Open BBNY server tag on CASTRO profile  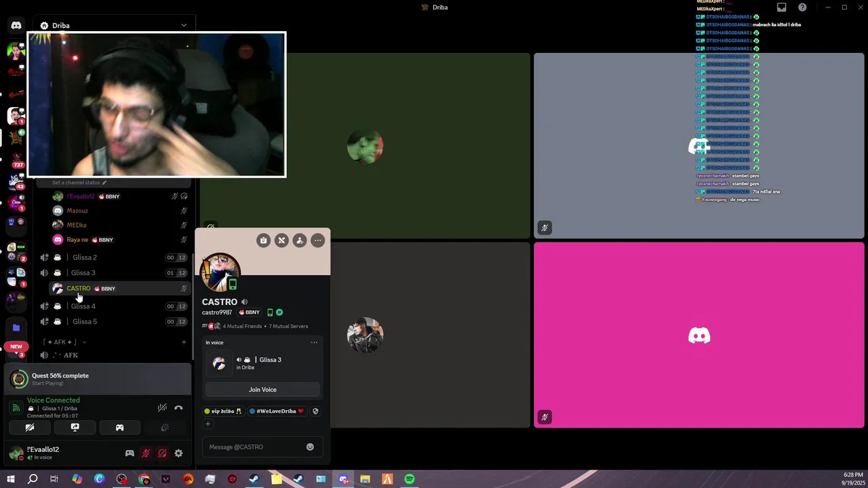[x=250, y=312]
